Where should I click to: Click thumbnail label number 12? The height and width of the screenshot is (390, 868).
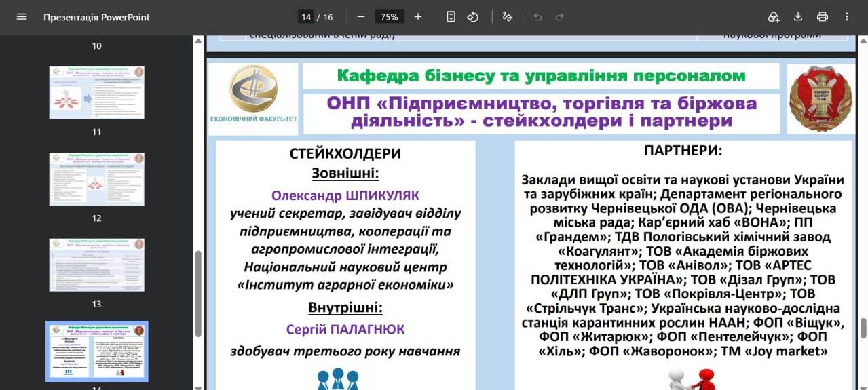(x=96, y=218)
